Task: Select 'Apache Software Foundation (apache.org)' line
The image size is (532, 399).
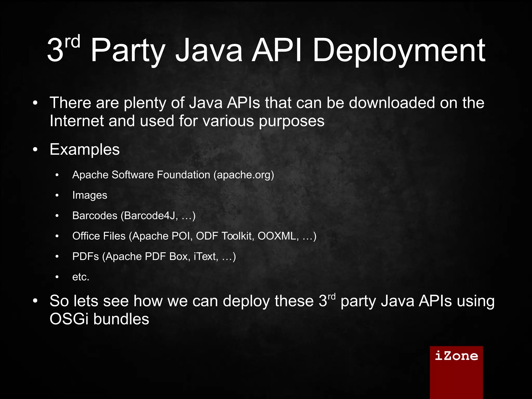Action: click(x=173, y=175)
